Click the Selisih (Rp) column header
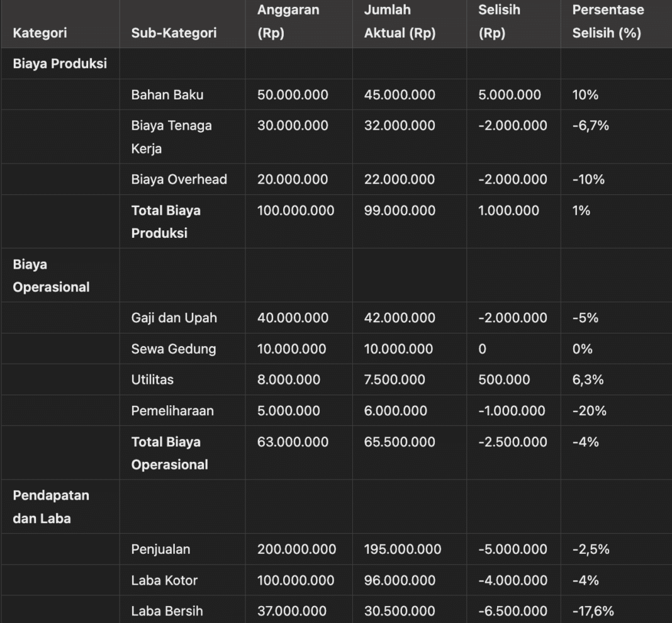 494,21
